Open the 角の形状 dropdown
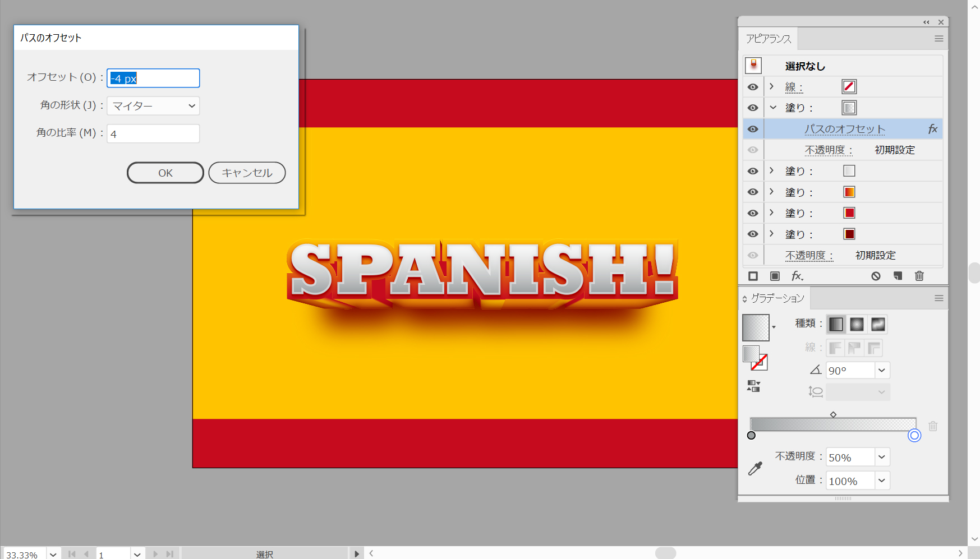 (x=153, y=106)
